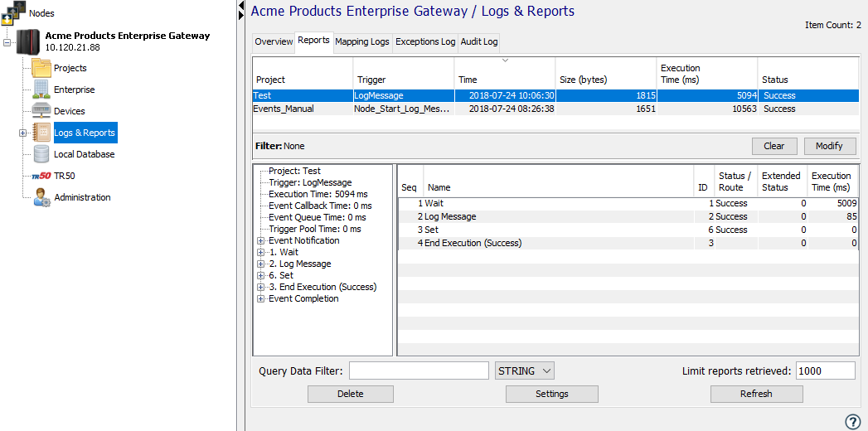Image resolution: width=868 pixels, height=431 pixels.
Task: Click the Trigger: LogMessage detail line
Action: click(310, 182)
